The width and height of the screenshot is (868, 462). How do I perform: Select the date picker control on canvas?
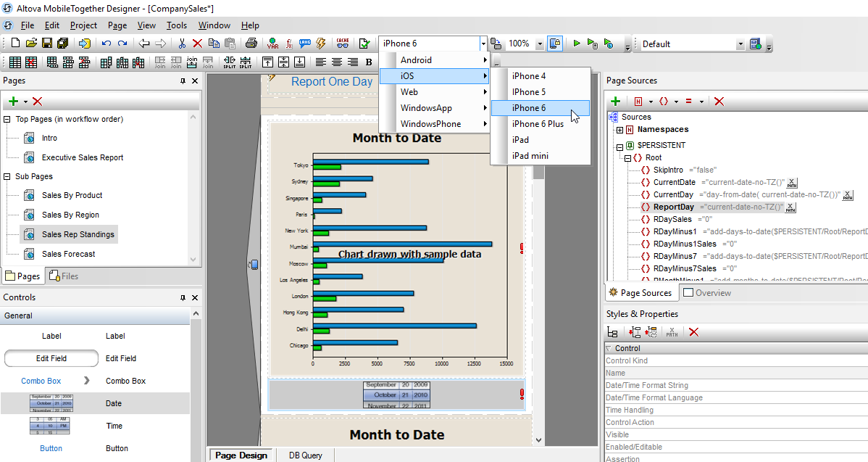pos(396,395)
